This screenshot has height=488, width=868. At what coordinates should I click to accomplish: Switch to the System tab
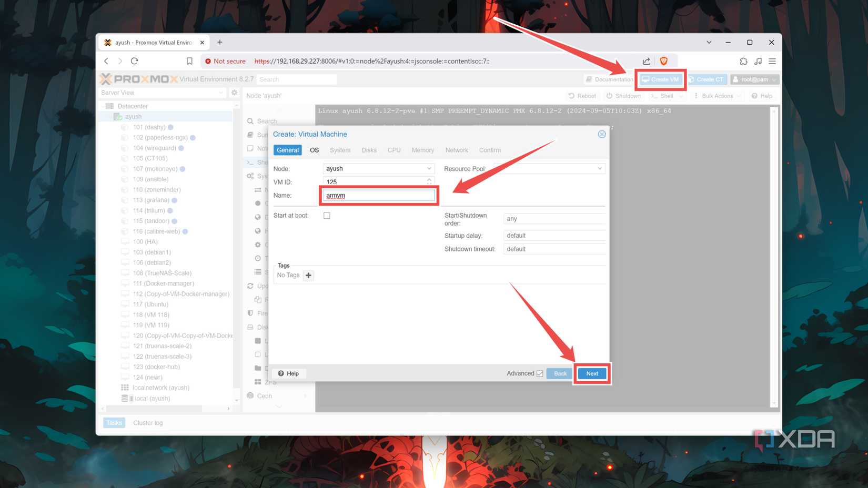coord(340,150)
